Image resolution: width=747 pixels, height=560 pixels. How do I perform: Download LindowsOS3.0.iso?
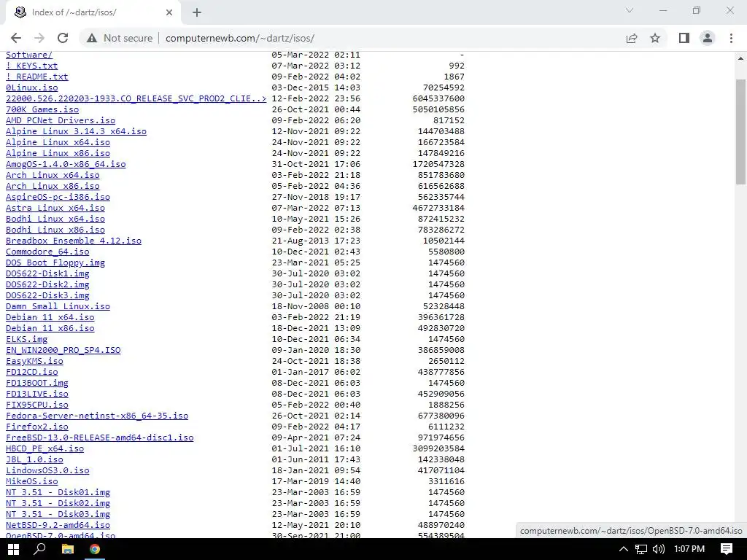point(47,471)
